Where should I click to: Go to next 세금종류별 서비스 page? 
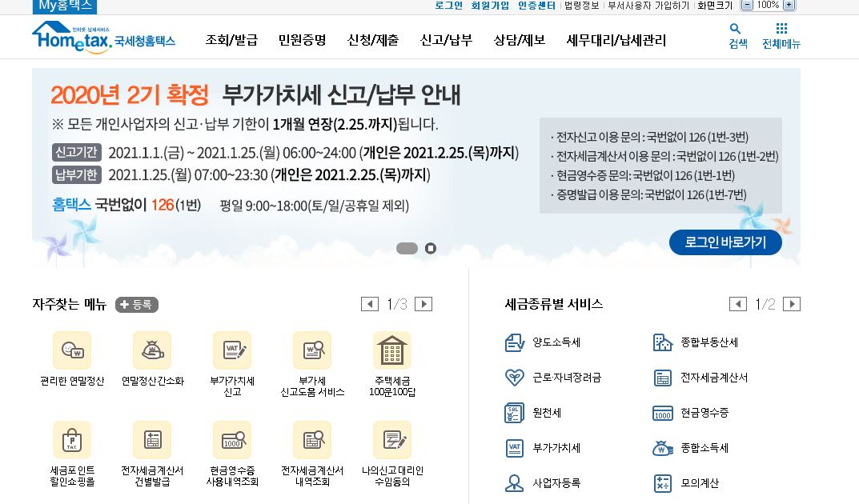click(x=792, y=304)
